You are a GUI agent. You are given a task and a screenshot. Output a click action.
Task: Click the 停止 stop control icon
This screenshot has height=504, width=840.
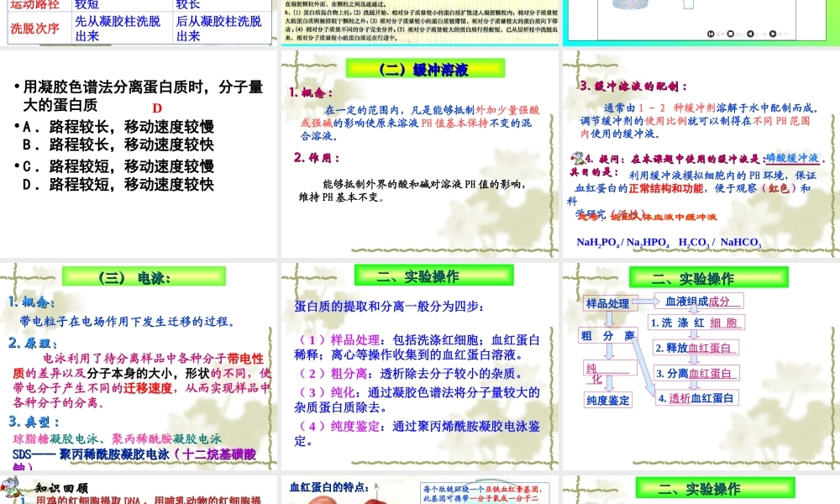pos(730,34)
